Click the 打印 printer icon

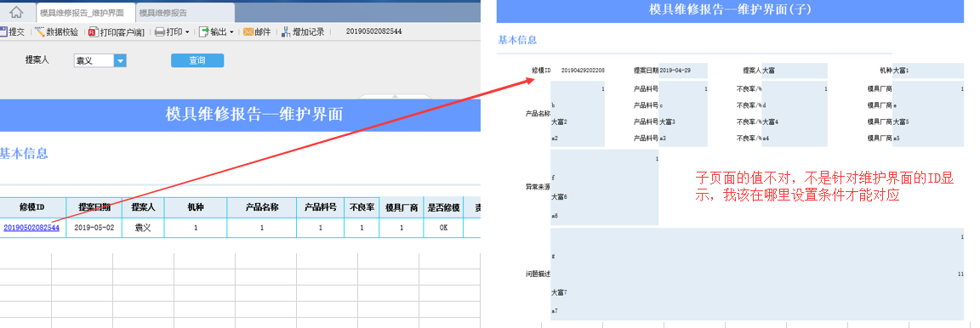(x=159, y=31)
